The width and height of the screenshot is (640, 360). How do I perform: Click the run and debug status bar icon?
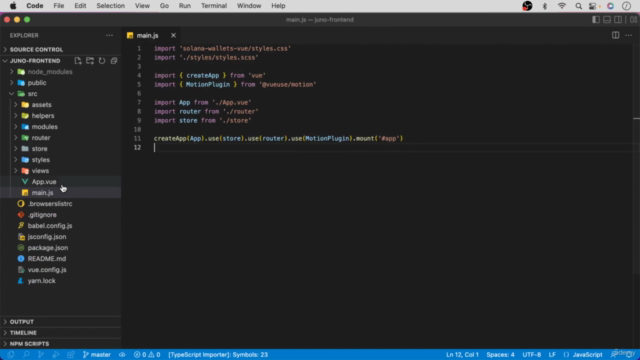coord(56,355)
